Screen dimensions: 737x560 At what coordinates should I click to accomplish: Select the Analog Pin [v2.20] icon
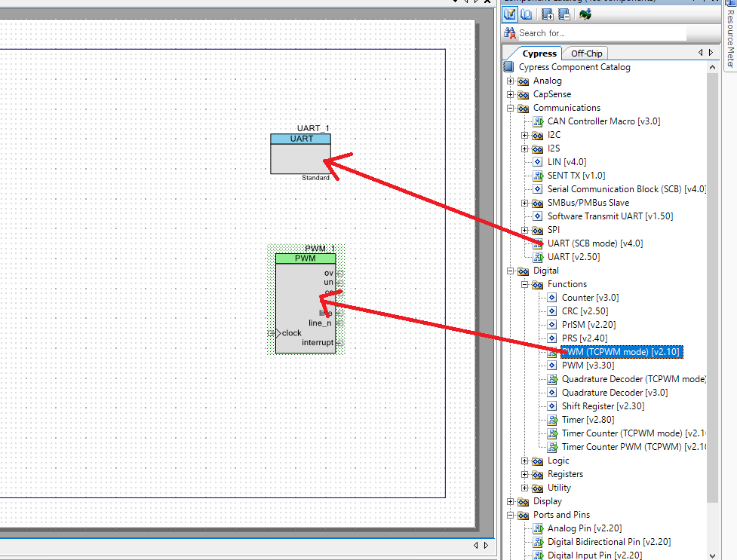(538, 528)
